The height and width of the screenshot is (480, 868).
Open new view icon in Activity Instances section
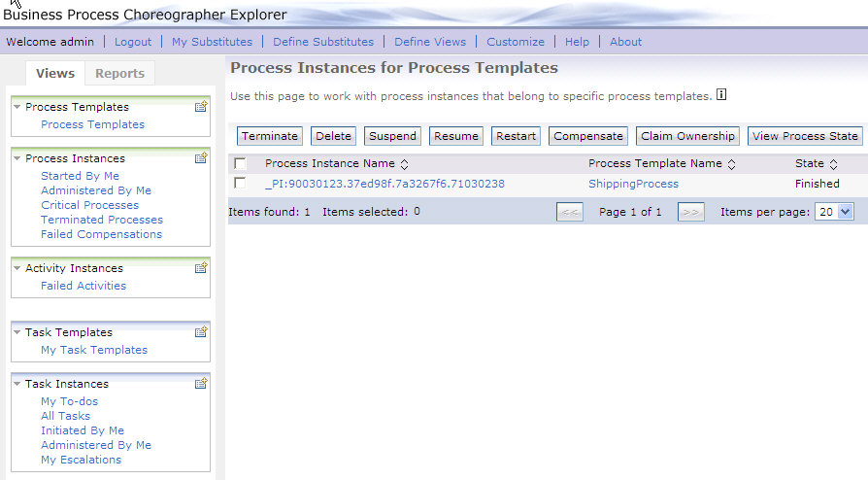coord(201,268)
